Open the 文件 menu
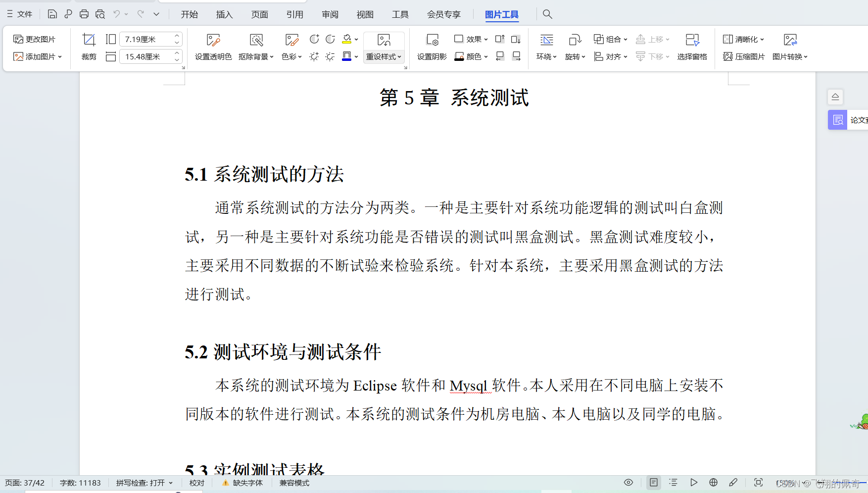Screen dimensions: 868x493 click(x=19, y=14)
